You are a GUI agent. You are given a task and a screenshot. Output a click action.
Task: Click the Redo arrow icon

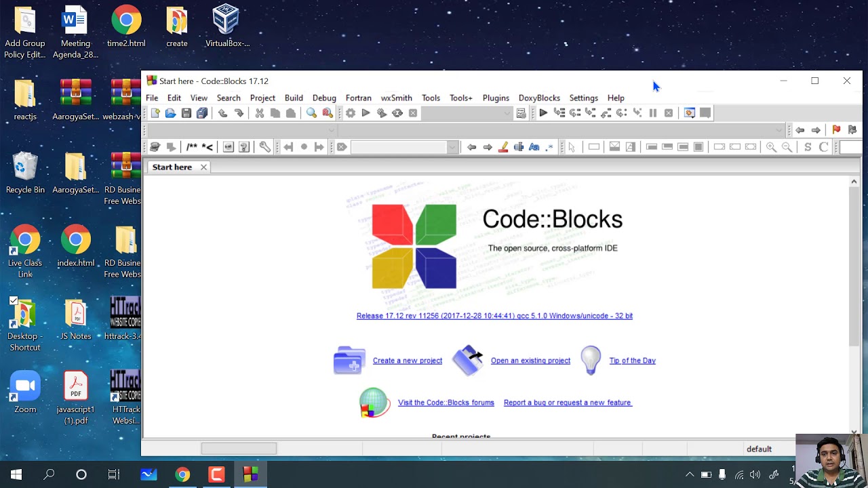pos(239,113)
